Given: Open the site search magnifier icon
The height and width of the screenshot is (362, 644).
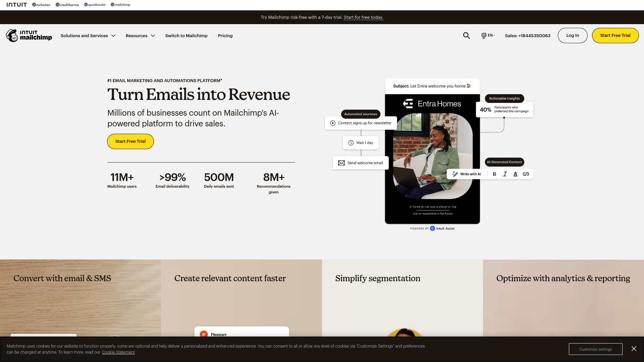Looking at the screenshot, I should pyautogui.click(x=466, y=36).
